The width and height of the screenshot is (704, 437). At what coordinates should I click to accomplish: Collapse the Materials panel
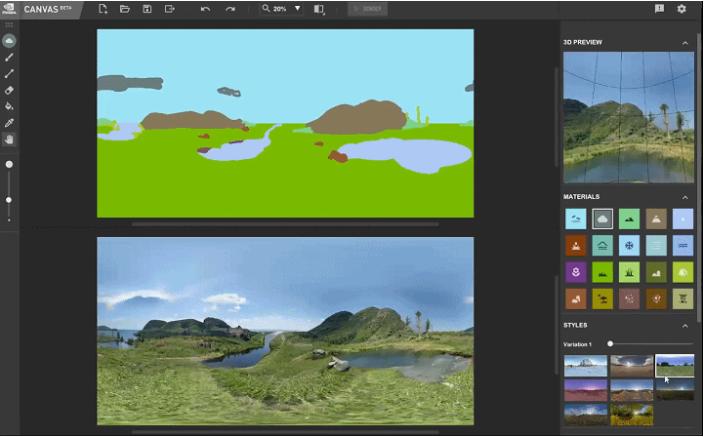(x=685, y=197)
